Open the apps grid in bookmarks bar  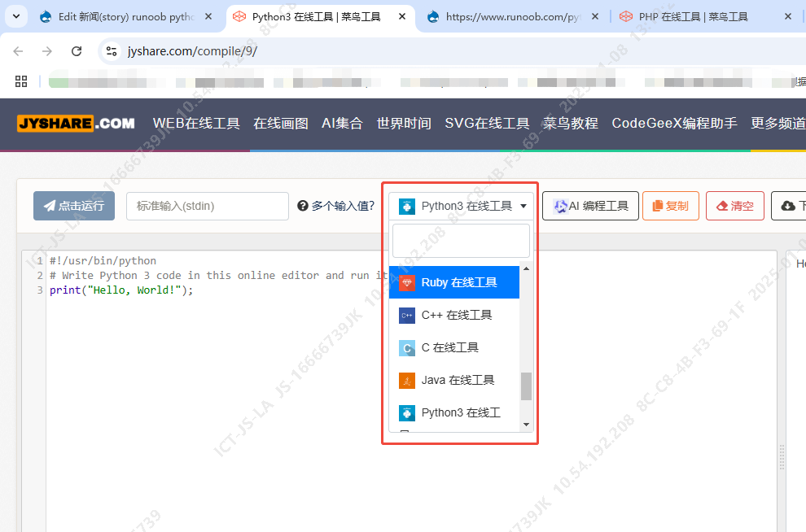click(21, 81)
